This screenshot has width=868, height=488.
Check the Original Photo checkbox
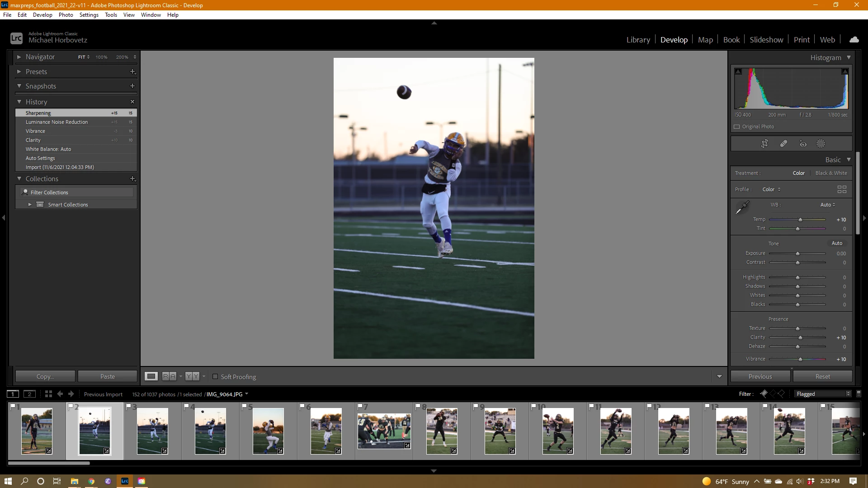[x=737, y=127]
